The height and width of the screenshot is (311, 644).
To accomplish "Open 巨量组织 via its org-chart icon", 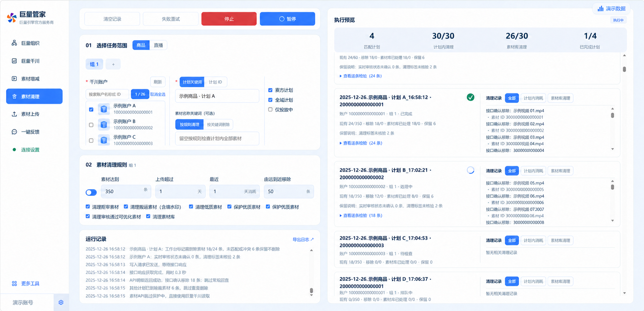I will (x=14, y=43).
